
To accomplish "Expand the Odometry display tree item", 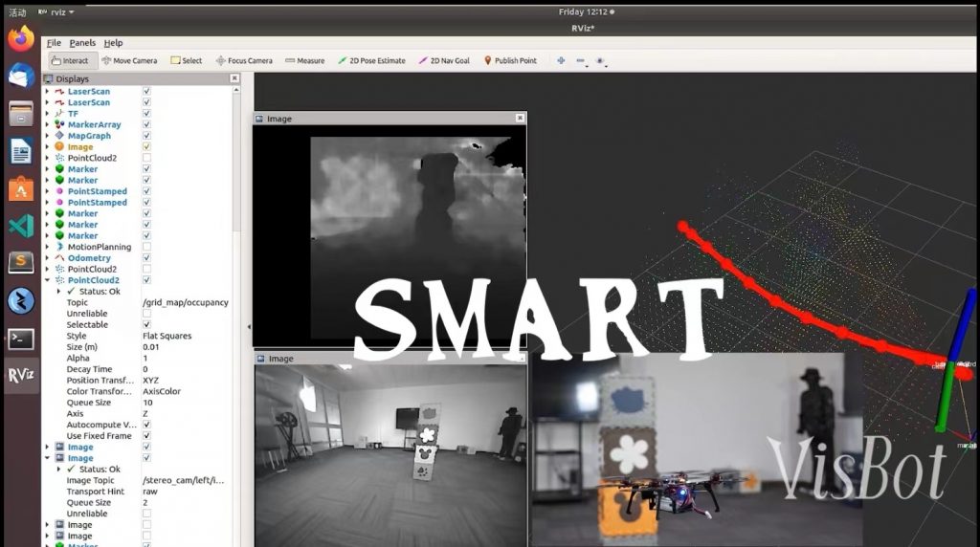I will coord(48,258).
